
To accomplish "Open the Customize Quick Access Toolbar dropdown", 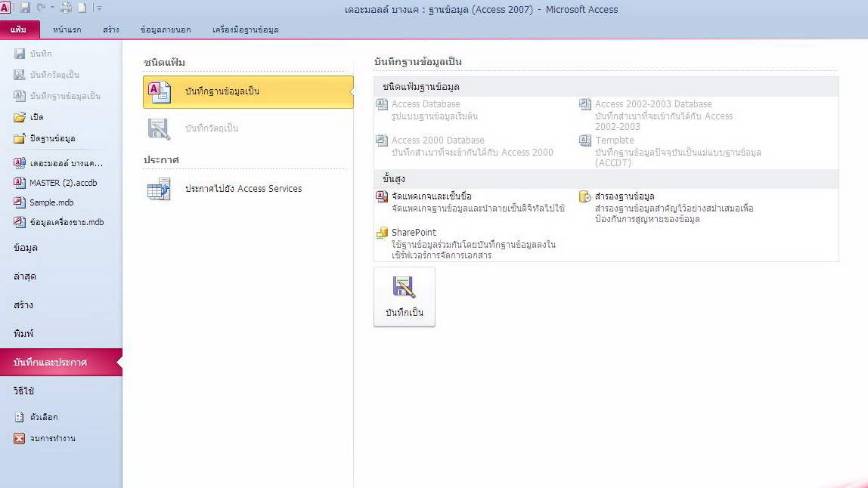I will (x=99, y=8).
